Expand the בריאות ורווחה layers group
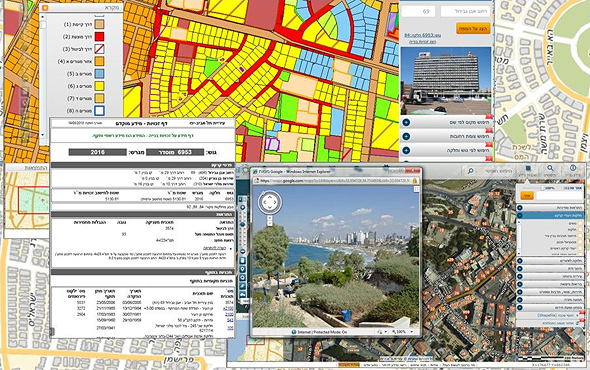This screenshot has width=590, height=370. point(520,285)
